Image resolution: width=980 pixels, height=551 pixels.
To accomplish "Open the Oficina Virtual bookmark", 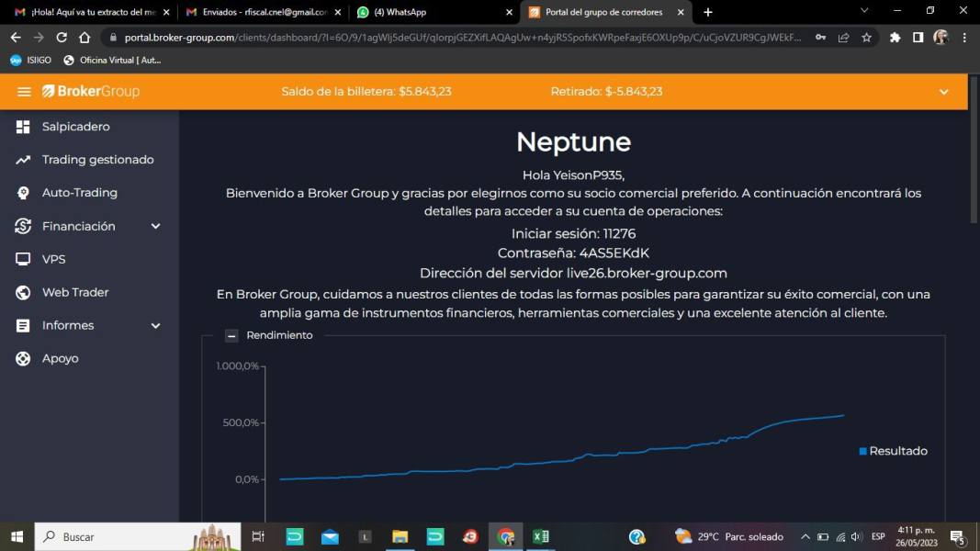I will [x=112, y=60].
